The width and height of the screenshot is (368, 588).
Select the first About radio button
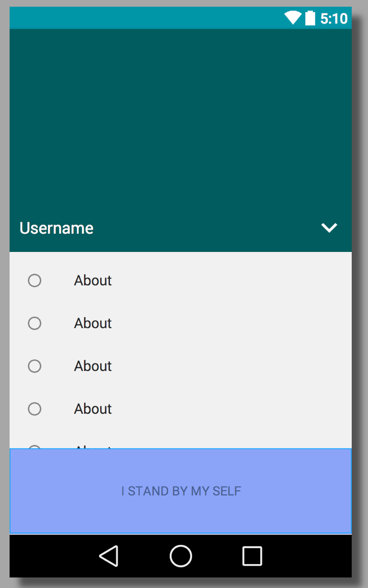click(x=34, y=281)
